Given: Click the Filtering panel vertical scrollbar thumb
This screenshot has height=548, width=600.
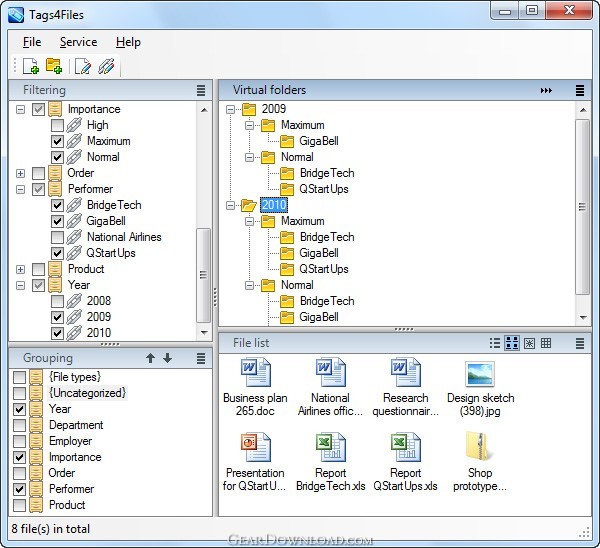Looking at the screenshot, I should (x=204, y=275).
